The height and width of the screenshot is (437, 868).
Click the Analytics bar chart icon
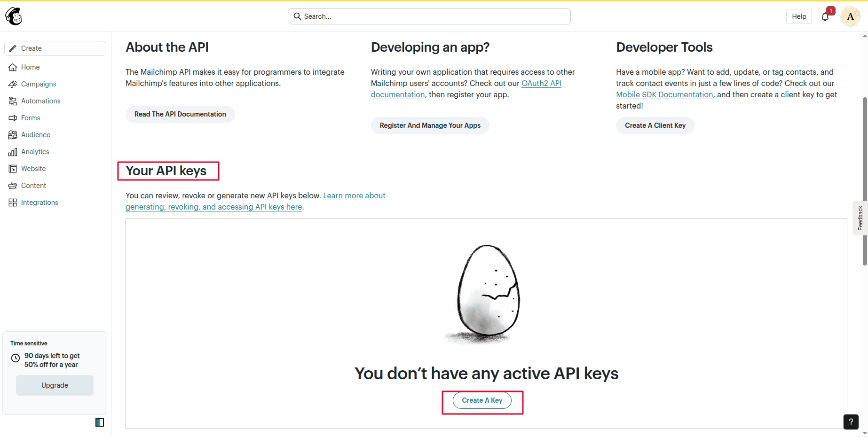tap(13, 152)
